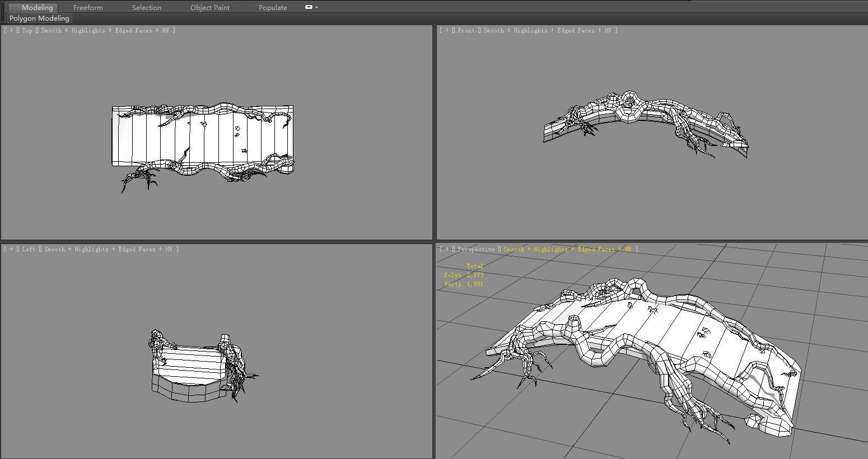Viewport: 868px width, 459px height.
Task: Open the Top viewport [+] general menu
Action: (11, 30)
